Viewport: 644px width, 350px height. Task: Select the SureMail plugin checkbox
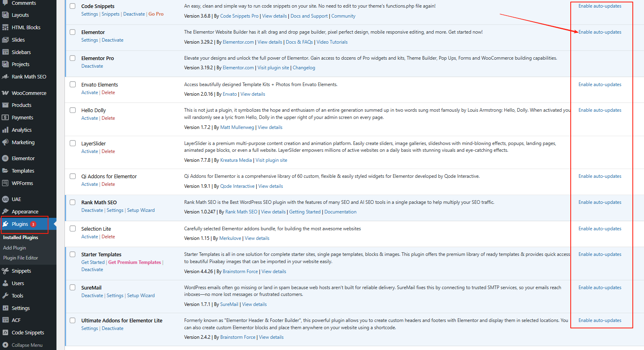tap(72, 288)
